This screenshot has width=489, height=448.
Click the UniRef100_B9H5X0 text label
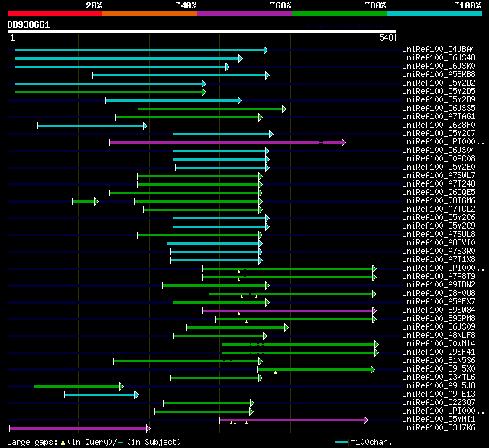439,369
